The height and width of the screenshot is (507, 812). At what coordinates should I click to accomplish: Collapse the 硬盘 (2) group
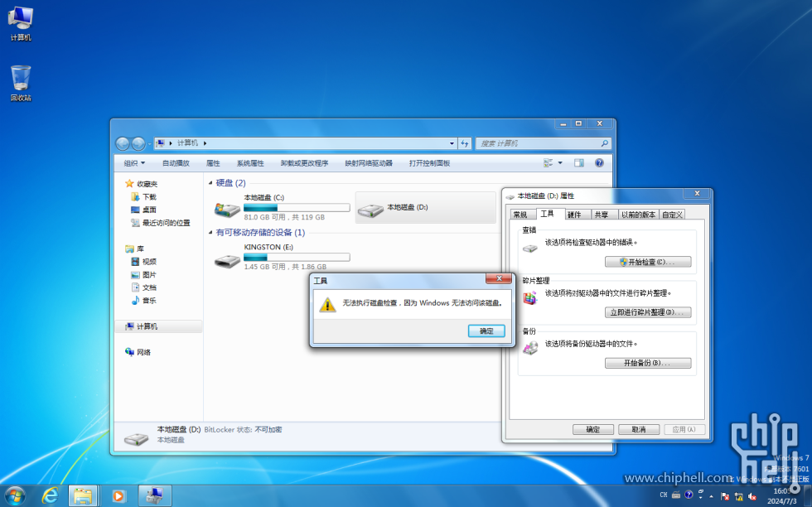[210, 183]
